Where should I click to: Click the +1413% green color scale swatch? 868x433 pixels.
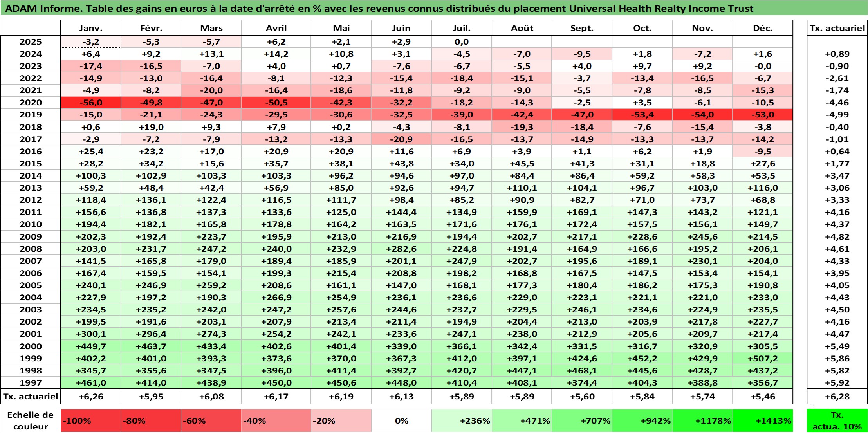(x=763, y=421)
